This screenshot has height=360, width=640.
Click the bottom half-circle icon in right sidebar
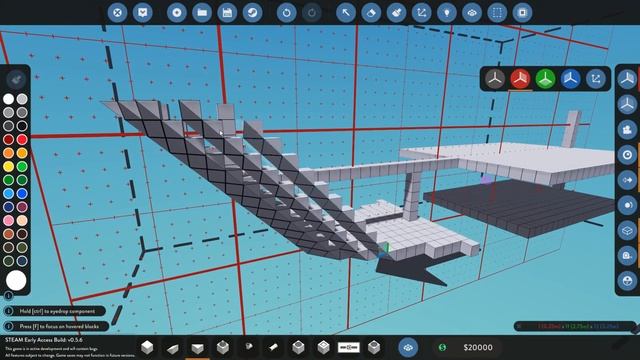tap(627, 281)
